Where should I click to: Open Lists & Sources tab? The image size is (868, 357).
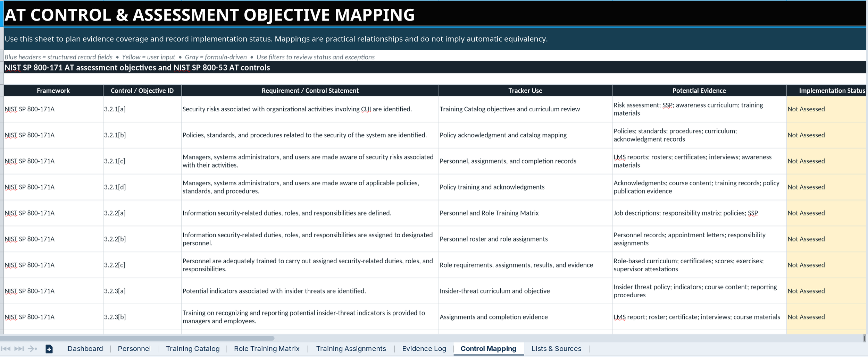click(556, 349)
